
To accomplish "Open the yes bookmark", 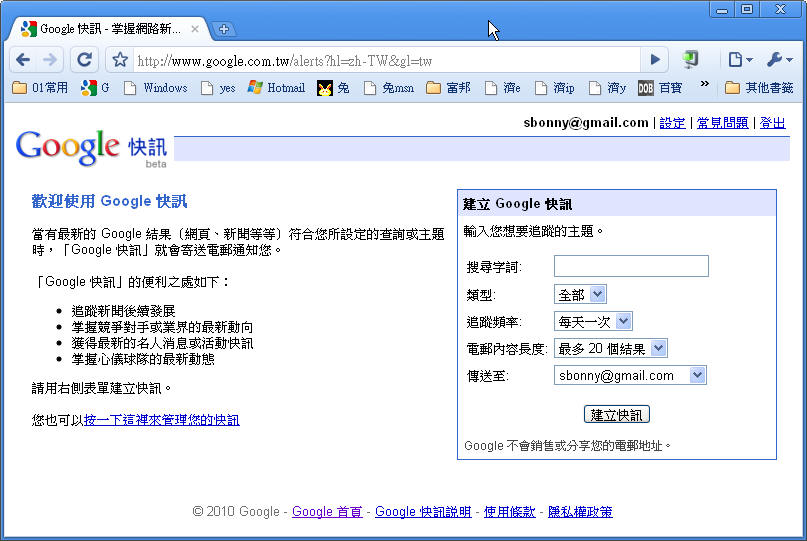I will pos(218,88).
